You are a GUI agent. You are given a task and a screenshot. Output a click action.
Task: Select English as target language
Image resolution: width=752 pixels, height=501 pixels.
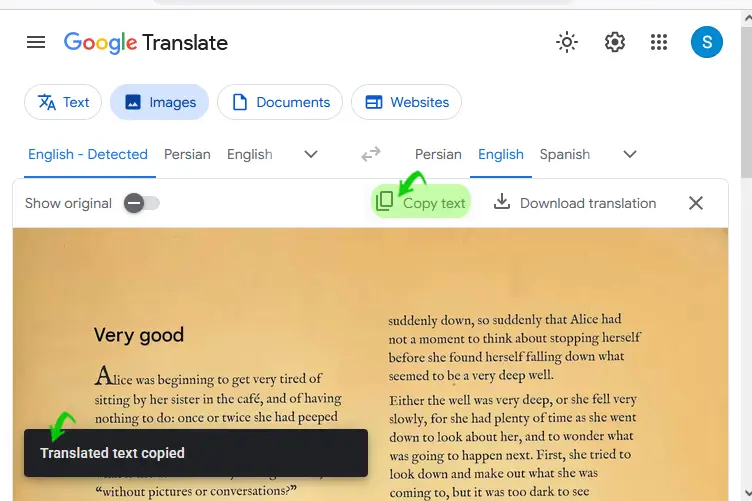501,154
